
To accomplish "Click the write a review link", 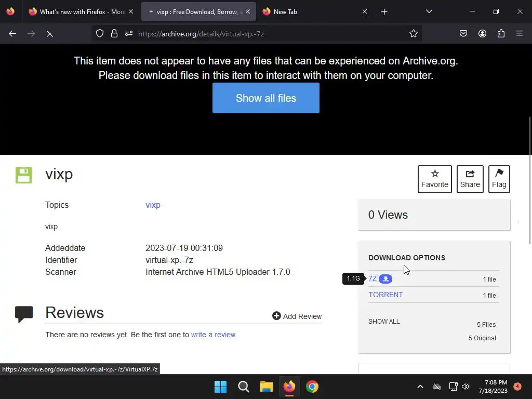I will [214, 335].
